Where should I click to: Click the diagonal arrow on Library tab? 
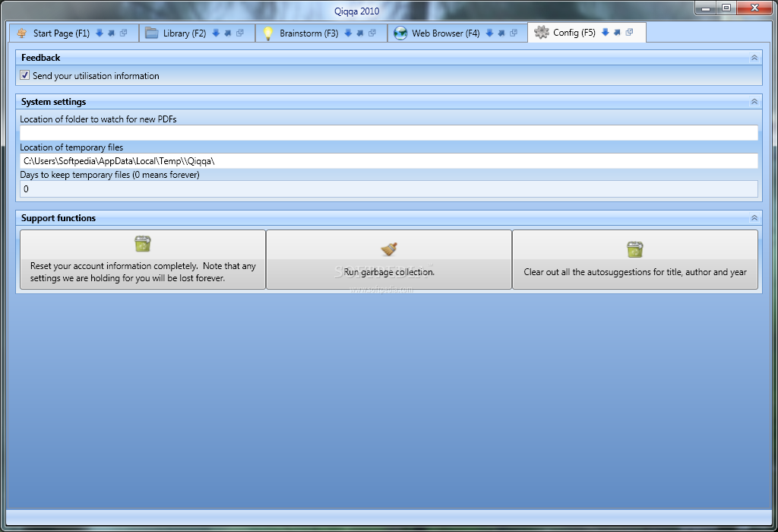point(228,33)
